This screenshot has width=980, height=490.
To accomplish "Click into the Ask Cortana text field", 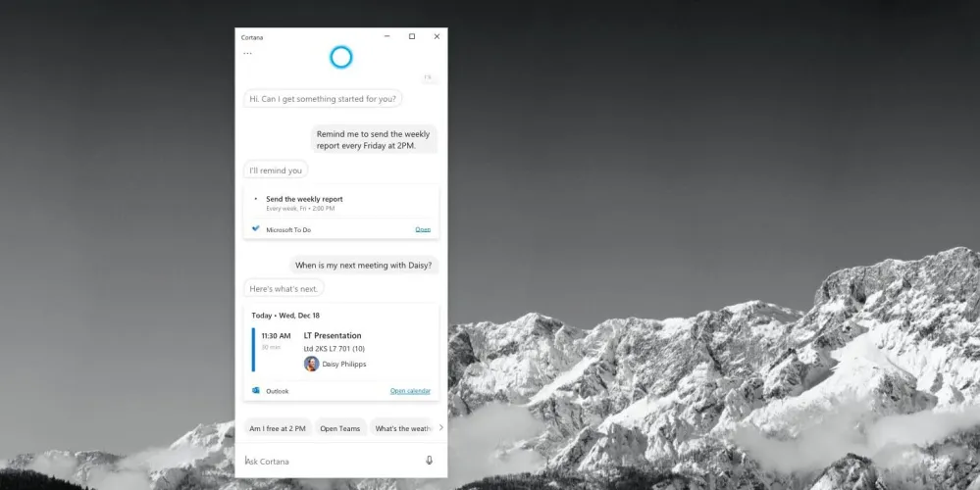I will tap(329, 461).
